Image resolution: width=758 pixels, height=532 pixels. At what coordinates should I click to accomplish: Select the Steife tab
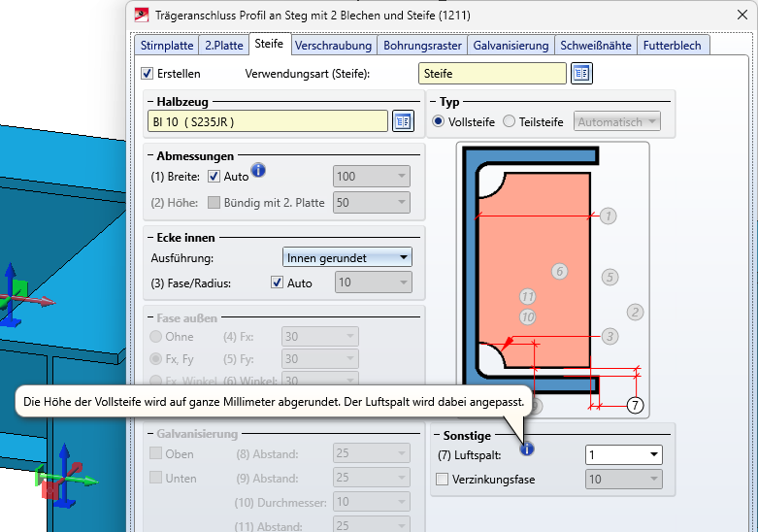point(269,44)
